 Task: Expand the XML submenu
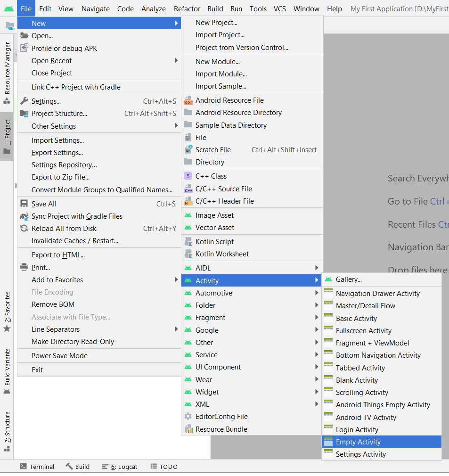click(252, 404)
